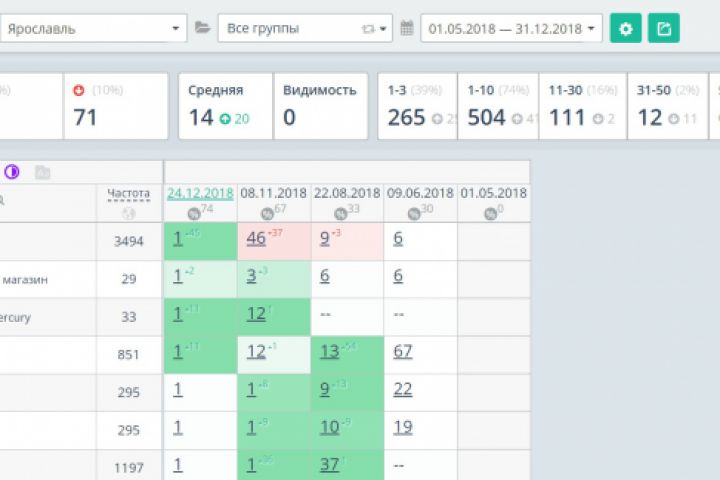Viewport: 720px width, 480px height.
Task: Click the ercury keyword row label
Action: [15, 318]
